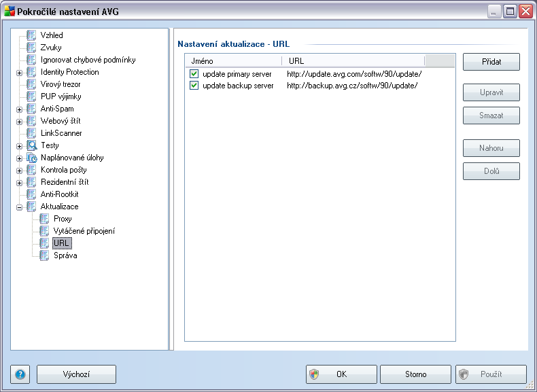This screenshot has width=537, height=392.
Task: Uncheck the update primary server checkbox
Action: point(194,73)
